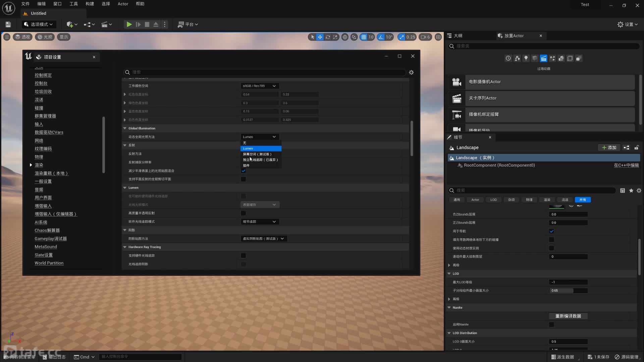This screenshot has width=644, height=362.
Task: Open 输出日志 in status bar
Action: tap(54, 357)
